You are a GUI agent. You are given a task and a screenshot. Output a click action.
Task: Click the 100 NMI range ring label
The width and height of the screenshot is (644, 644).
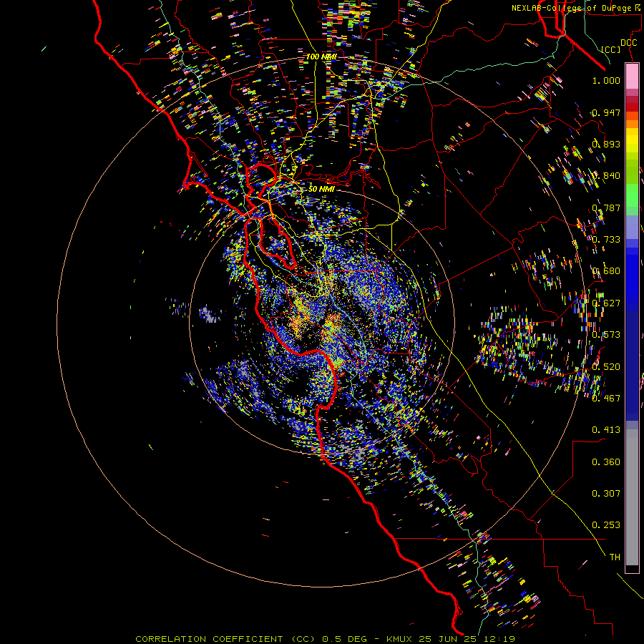point(321,57)
